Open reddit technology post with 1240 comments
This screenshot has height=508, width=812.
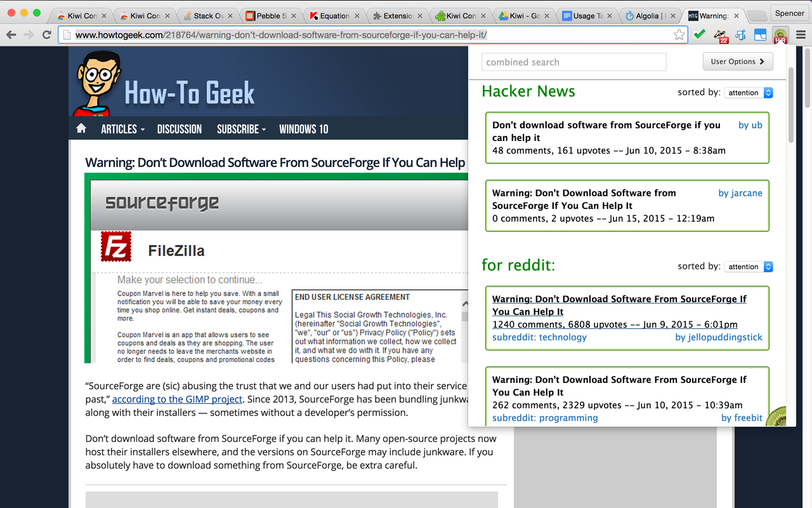(x=619, y=305)
